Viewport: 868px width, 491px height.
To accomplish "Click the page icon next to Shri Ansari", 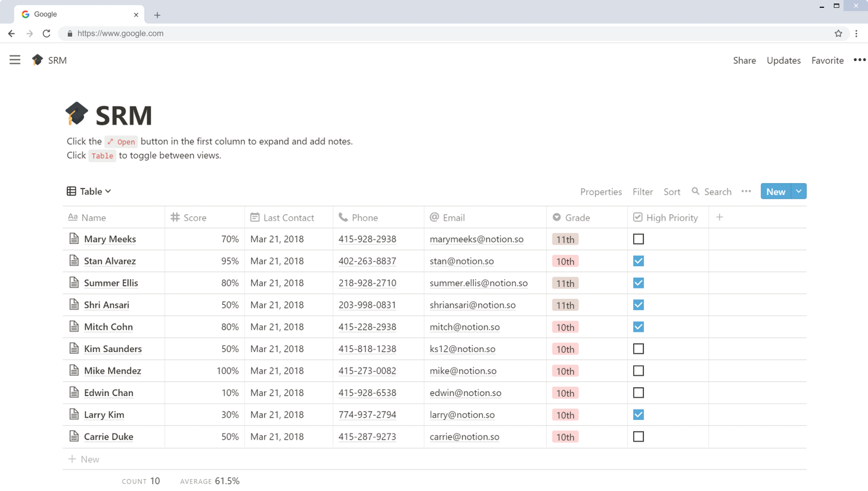I will (74, 305).
